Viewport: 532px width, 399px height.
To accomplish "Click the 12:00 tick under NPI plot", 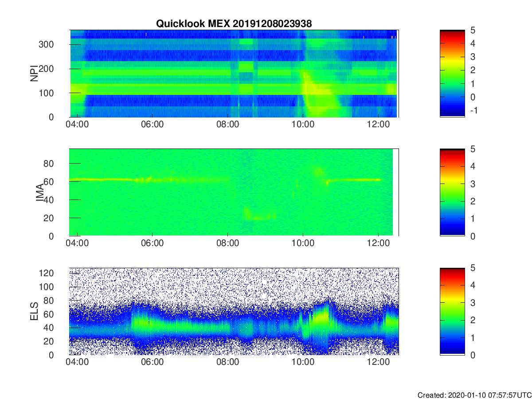I will (x=378, y=124).
